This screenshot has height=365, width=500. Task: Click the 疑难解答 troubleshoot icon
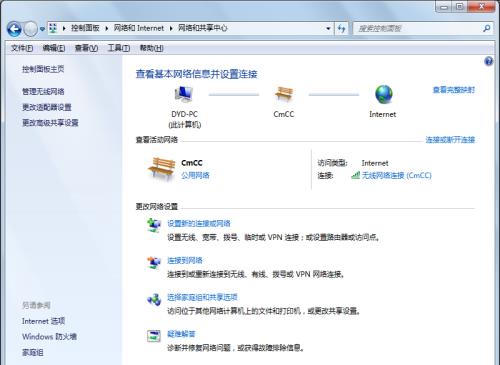point(154,336)
